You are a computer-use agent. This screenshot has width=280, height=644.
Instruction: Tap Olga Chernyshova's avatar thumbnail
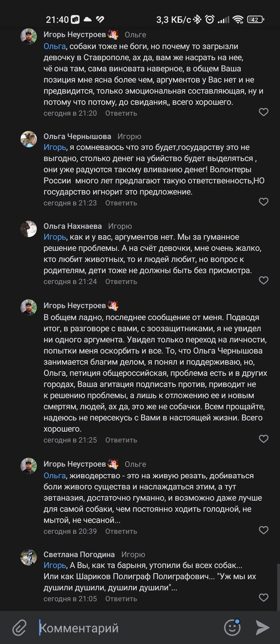[29, 139]
